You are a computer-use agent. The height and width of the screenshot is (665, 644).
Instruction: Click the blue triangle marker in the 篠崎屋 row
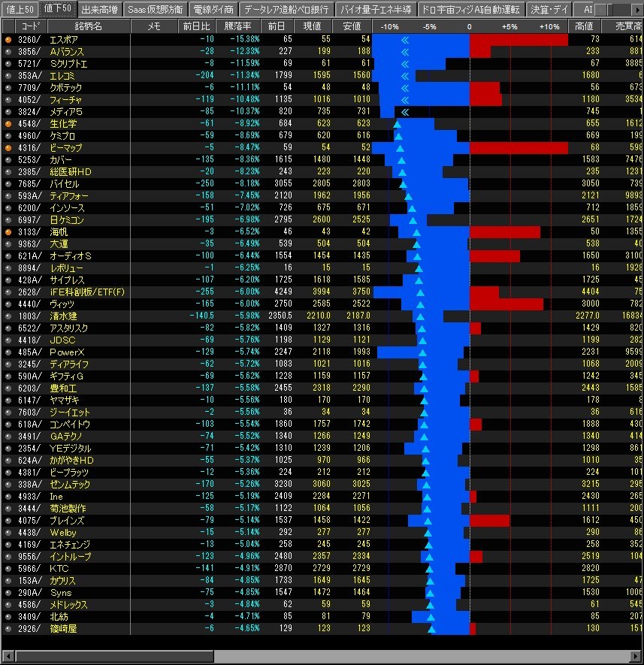(x=432, y=630)
